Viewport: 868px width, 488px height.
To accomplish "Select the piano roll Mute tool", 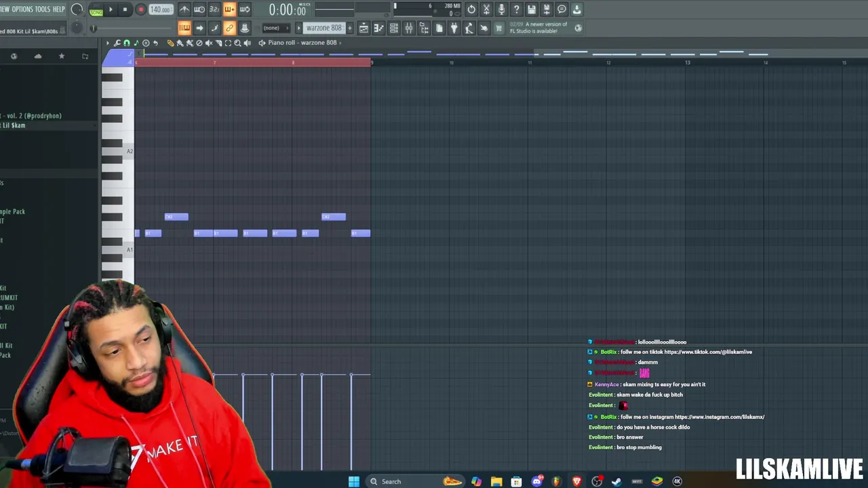I will pyautogui.click(x=208, y=43).
